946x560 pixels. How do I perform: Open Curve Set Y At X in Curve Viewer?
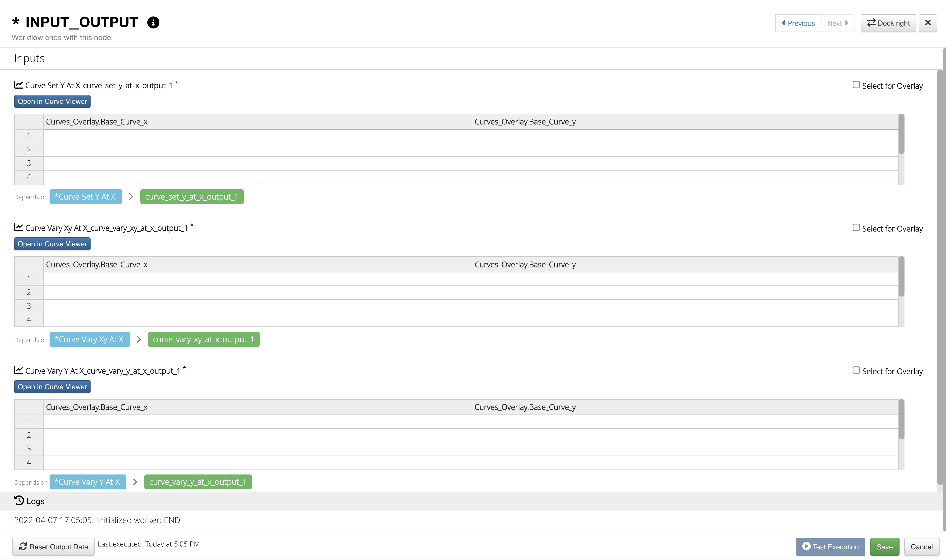[52, 101]
